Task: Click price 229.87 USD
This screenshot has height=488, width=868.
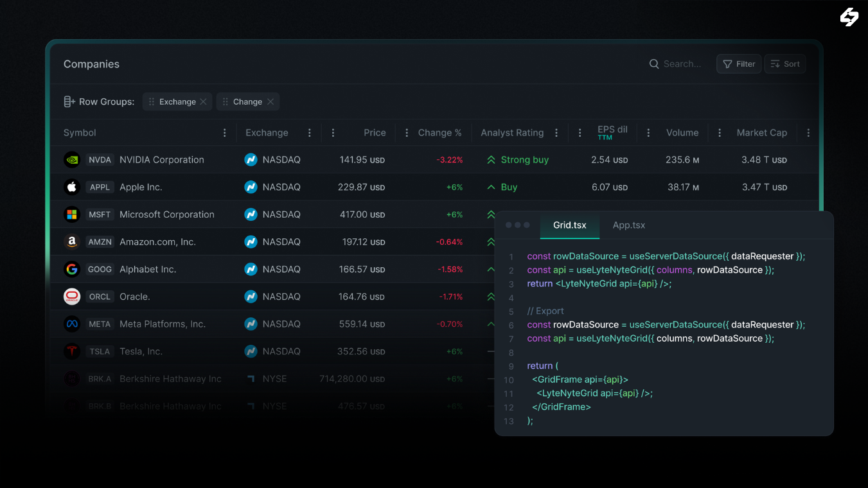Action: coord(361,187)
